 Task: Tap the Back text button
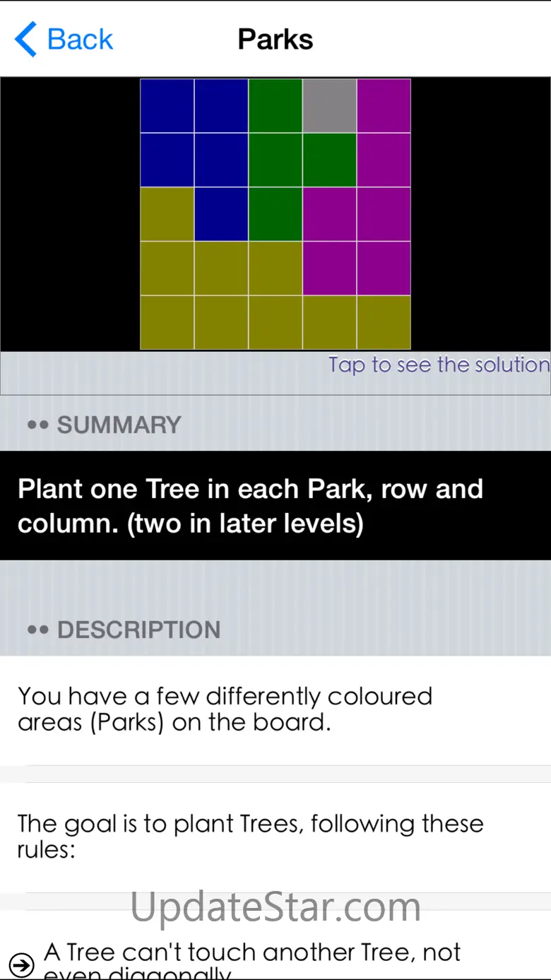(x=80, y=39)
